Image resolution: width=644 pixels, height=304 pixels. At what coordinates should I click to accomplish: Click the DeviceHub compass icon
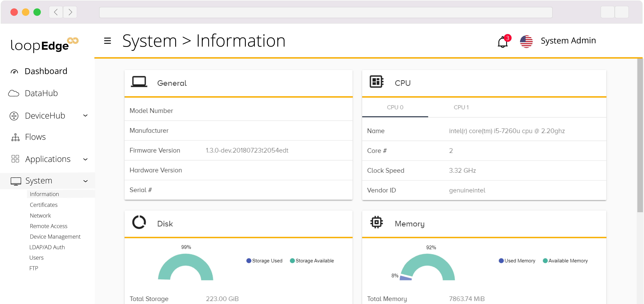click(14, 116)
